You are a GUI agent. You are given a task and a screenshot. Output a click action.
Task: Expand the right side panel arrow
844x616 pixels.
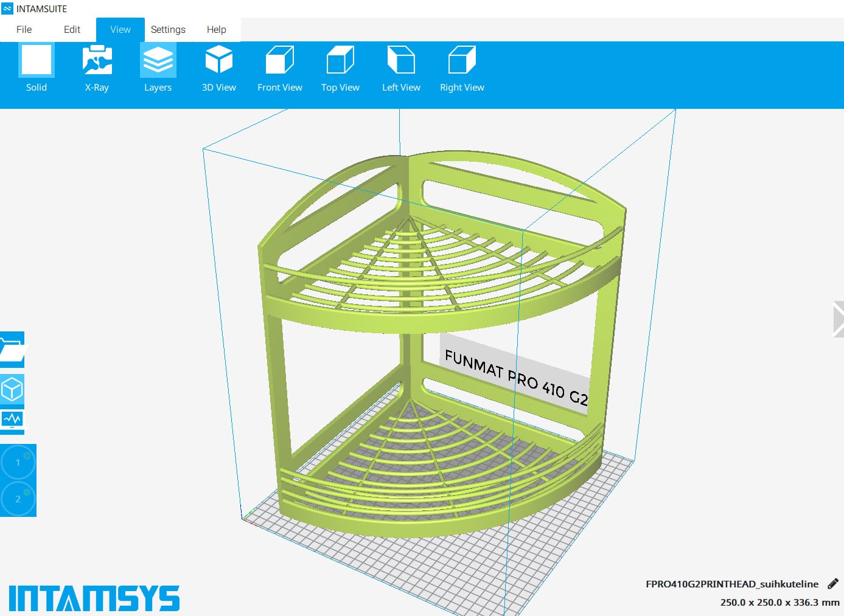(x=838, y=319)
